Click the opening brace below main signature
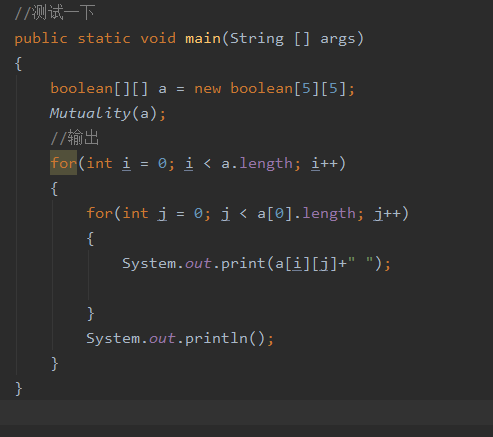 [19, 63]
